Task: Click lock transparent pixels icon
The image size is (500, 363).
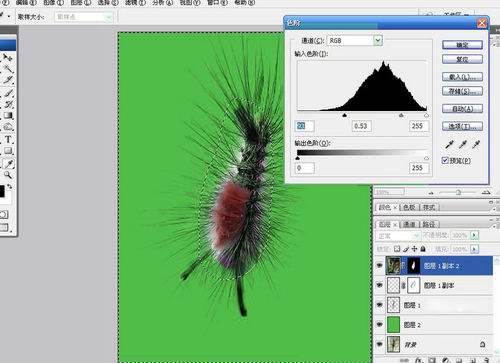Action: (397, 249)
